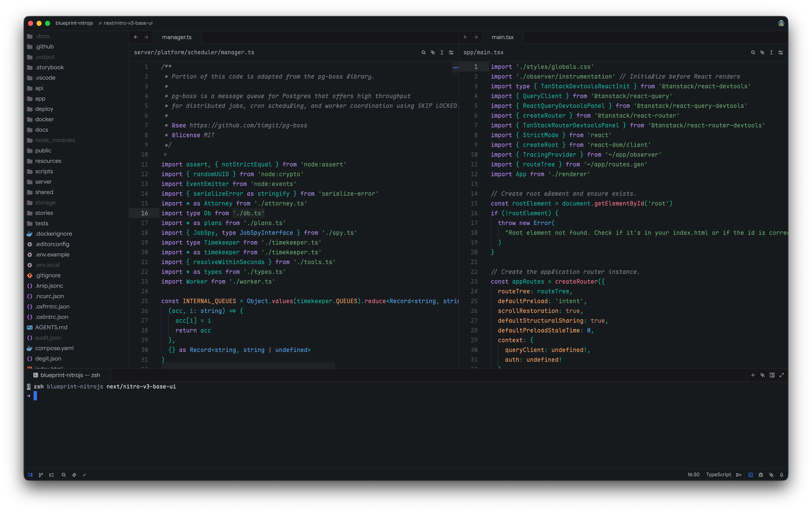Select the blueprint-nitrojs — zsh terminal tab
This screenshot has width=812, height=512.
(x=68, y=375)
